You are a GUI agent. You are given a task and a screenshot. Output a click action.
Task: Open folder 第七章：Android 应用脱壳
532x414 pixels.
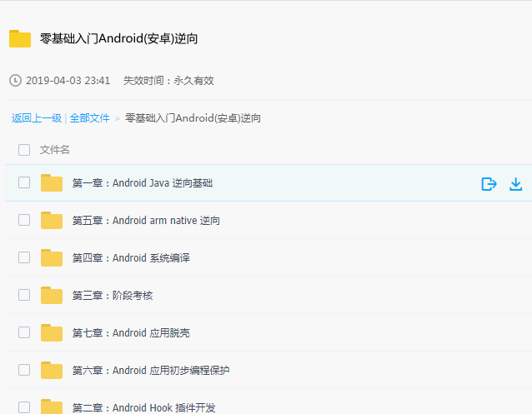point(131,333)
